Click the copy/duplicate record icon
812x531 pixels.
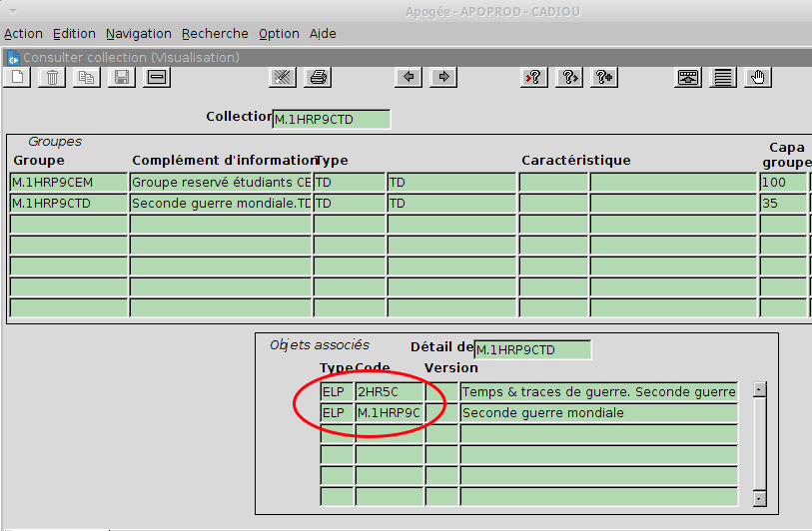(87, 78)
